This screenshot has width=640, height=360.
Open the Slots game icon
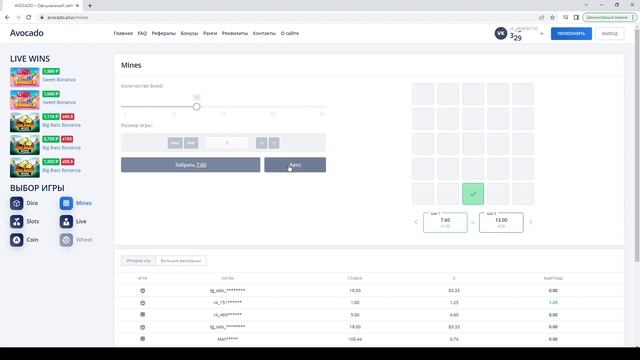17,221
